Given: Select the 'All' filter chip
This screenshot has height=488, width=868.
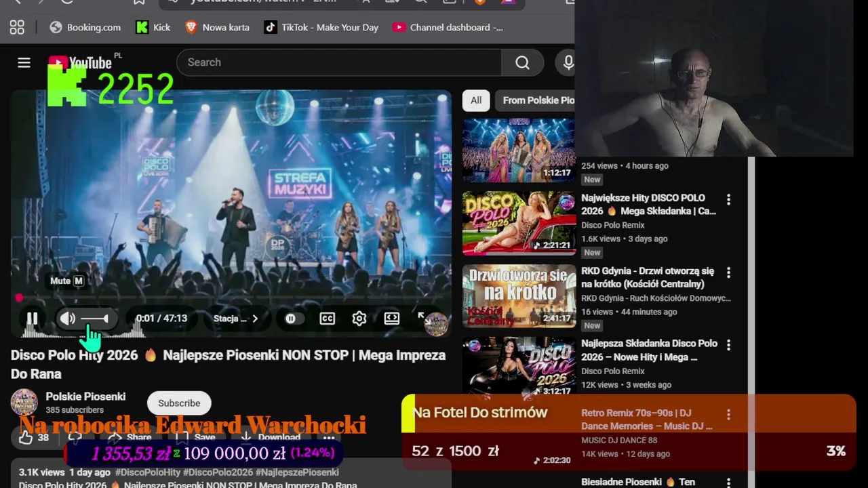Looking at the screenshot, I should [x=476, y=100].
